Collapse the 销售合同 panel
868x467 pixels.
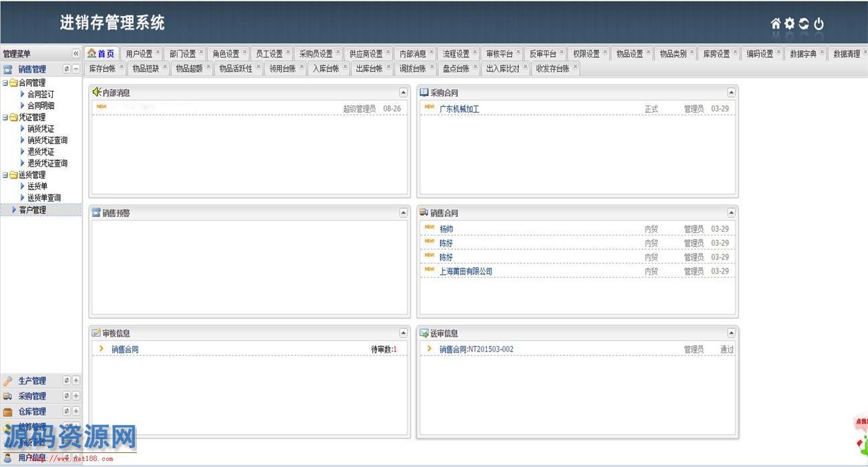731,213
